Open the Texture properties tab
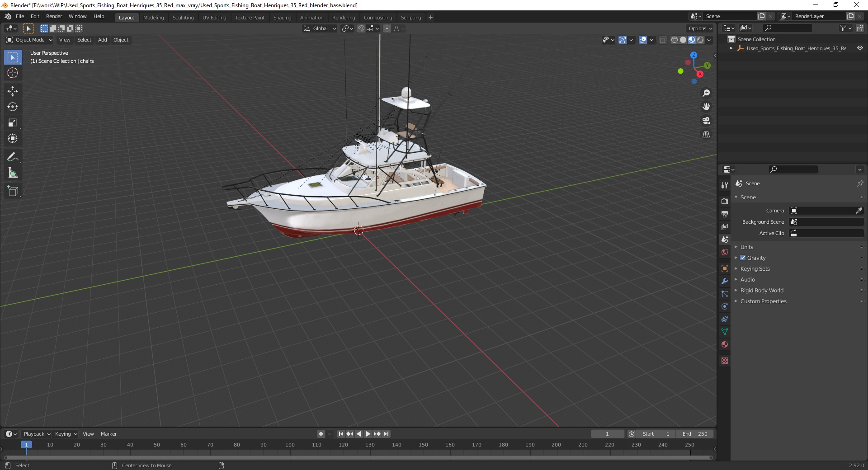This screenshot has height=470, width=868. 725,361
